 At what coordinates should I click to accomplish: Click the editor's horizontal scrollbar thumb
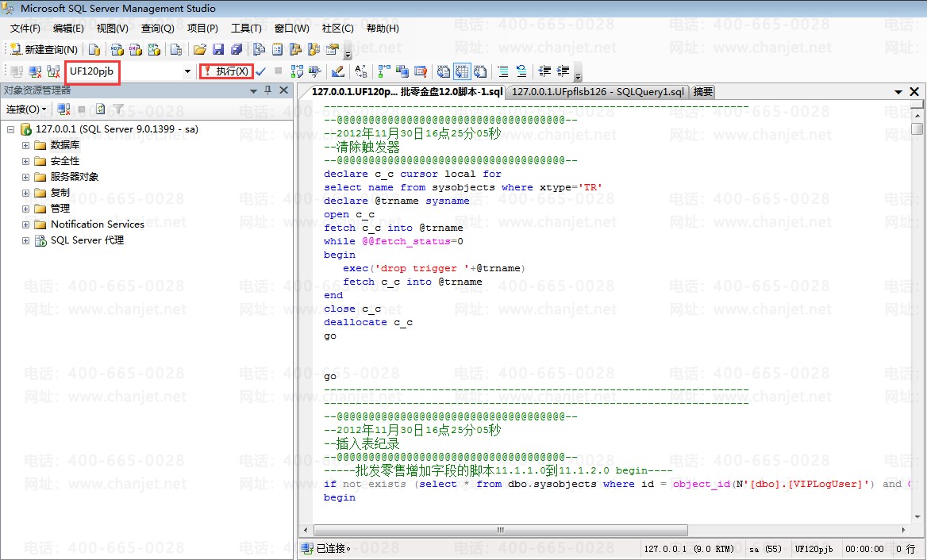(x=500, y=530)
